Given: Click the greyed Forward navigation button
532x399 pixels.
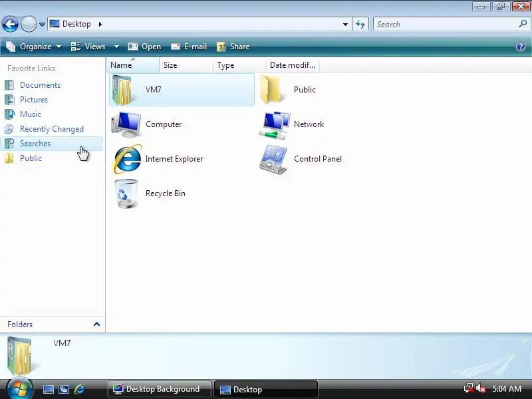Looking at the screenshot, I should 29,24.
